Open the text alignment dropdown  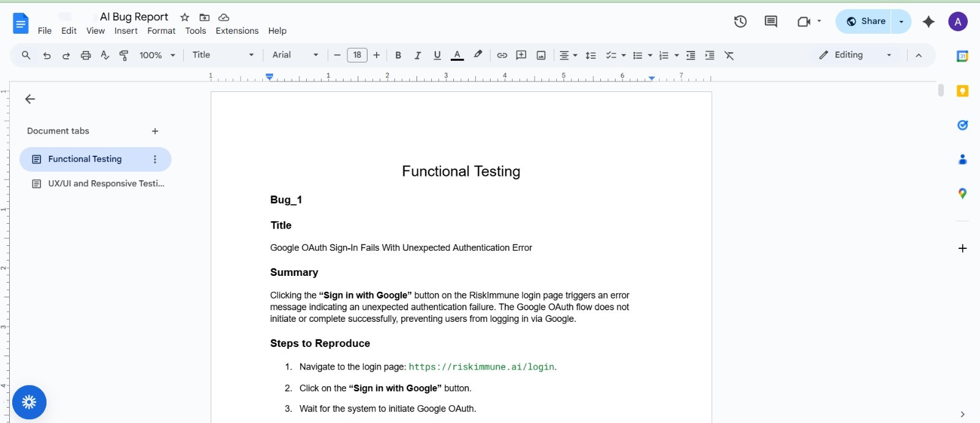(x=568, y=55)
